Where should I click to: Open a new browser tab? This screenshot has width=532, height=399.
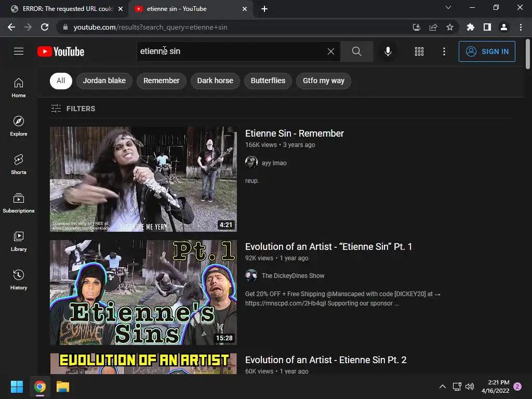[x=264, y=9]
